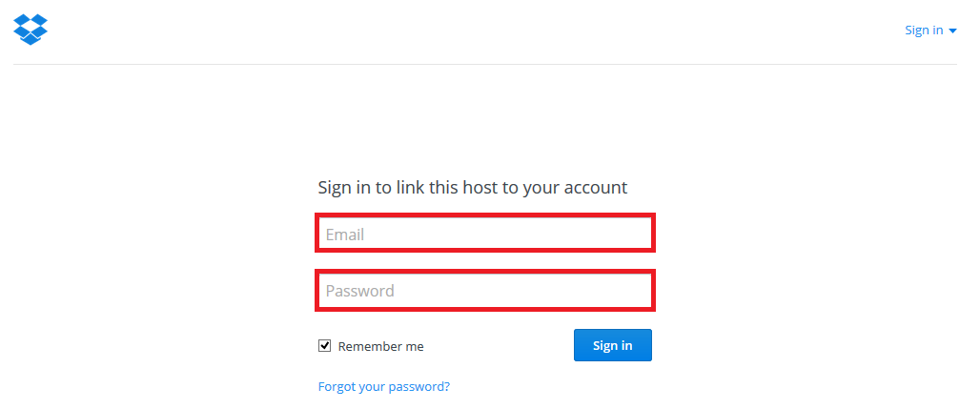Click the arrow beside top-right Sign in
980x409 pixels.
pyautogui.click(x=952, y=31)
